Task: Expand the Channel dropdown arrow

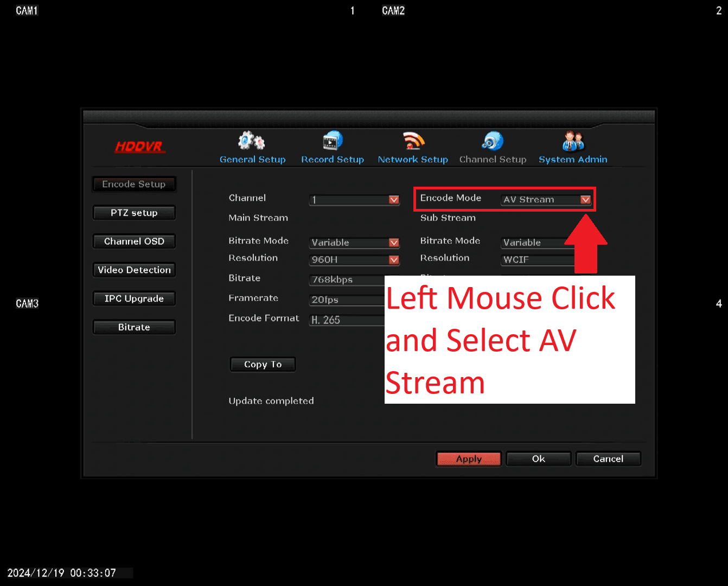Action: [x=394, y=200]
